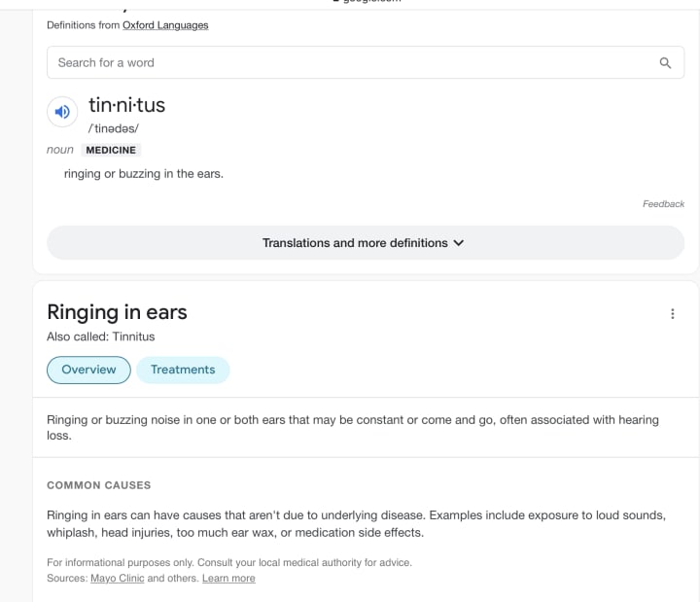Open the Mayo Clinic source link
This screenshot has width=700, height=602.
coord(118,579)
